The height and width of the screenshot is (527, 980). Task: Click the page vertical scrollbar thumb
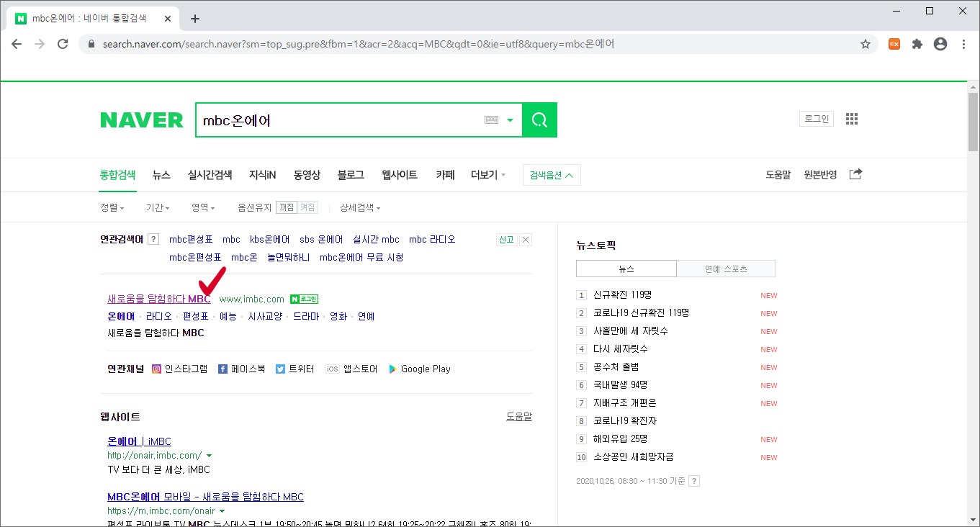pyautogui.click(x=973, y=123)
